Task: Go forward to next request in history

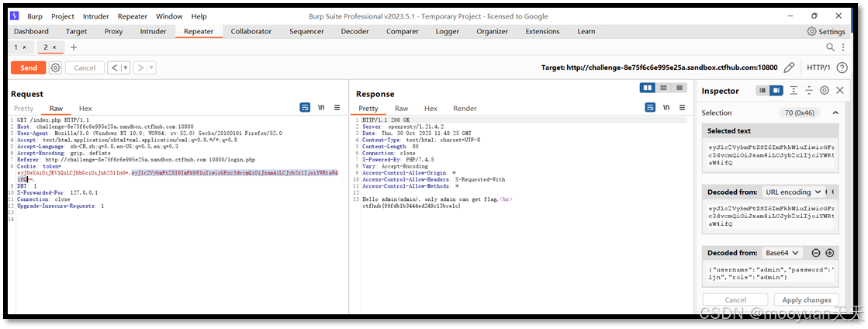Action: point(140,68)
